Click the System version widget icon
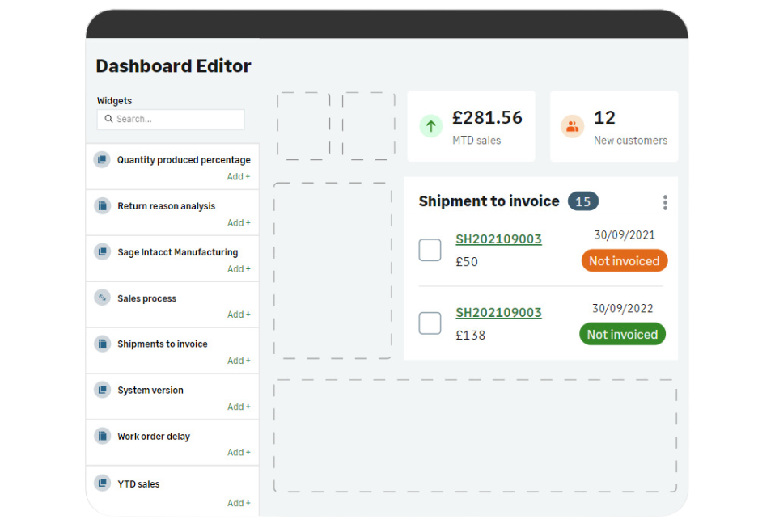The image size is (775, 532). point(102,390)
